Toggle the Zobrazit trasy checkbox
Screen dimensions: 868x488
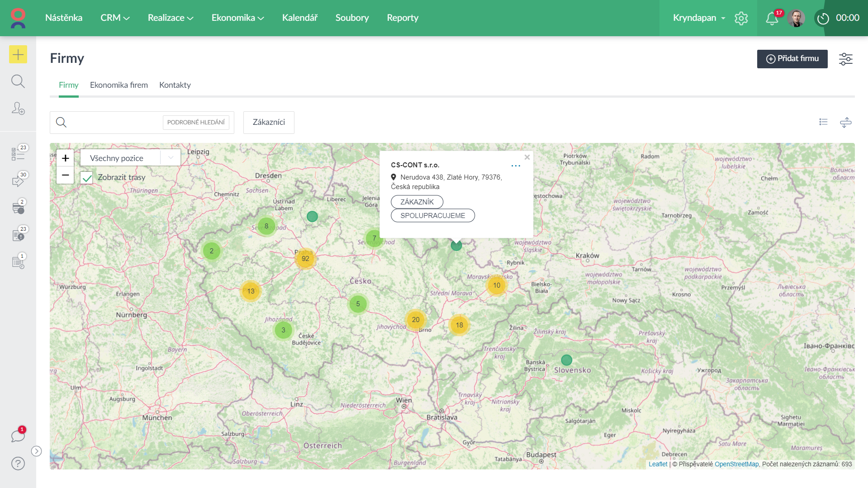(87, 178)
